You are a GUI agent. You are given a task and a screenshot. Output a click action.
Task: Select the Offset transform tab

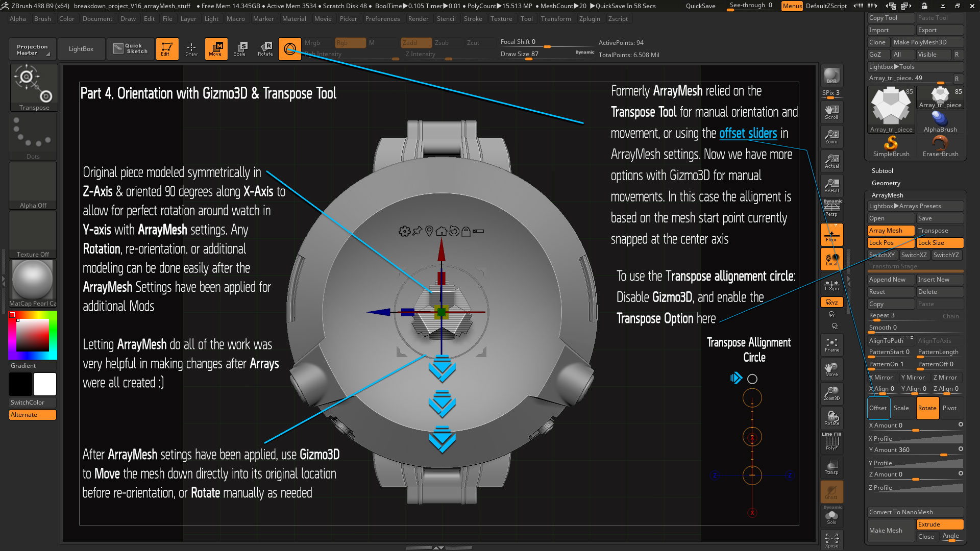click(x=878, y=408)
